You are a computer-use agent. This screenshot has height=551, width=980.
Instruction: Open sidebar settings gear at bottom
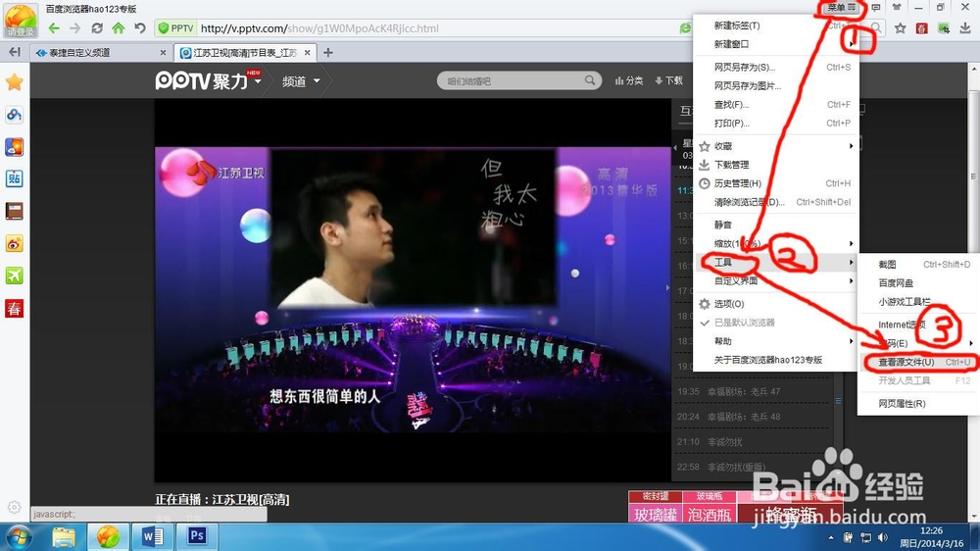[x=15, y=507]
